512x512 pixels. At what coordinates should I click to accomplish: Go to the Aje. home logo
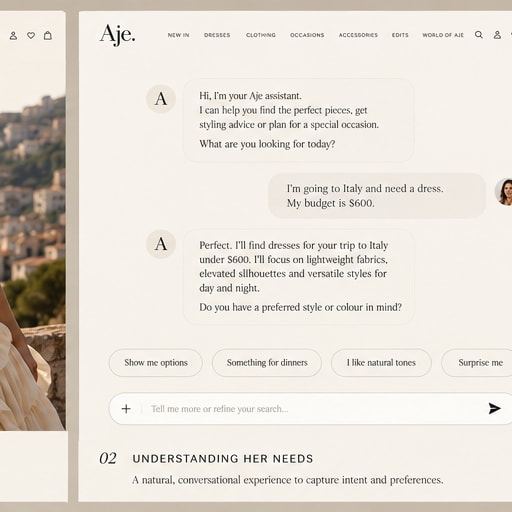[117, 35]
